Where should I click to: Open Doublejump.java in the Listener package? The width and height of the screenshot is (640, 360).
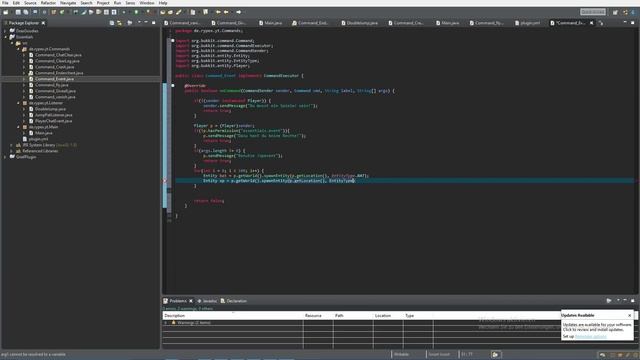[50, 109]
